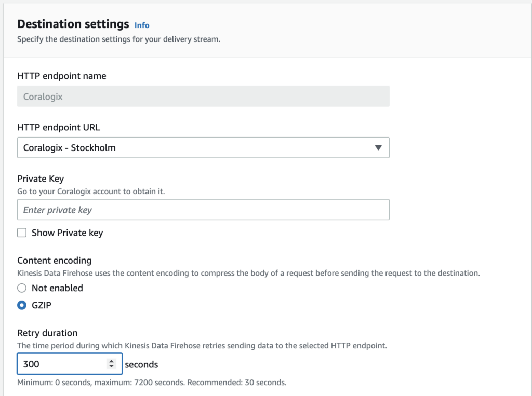
Task: Click the HTTP endpoint name field showing Coralogix
Action: click(x=203, y=97)
